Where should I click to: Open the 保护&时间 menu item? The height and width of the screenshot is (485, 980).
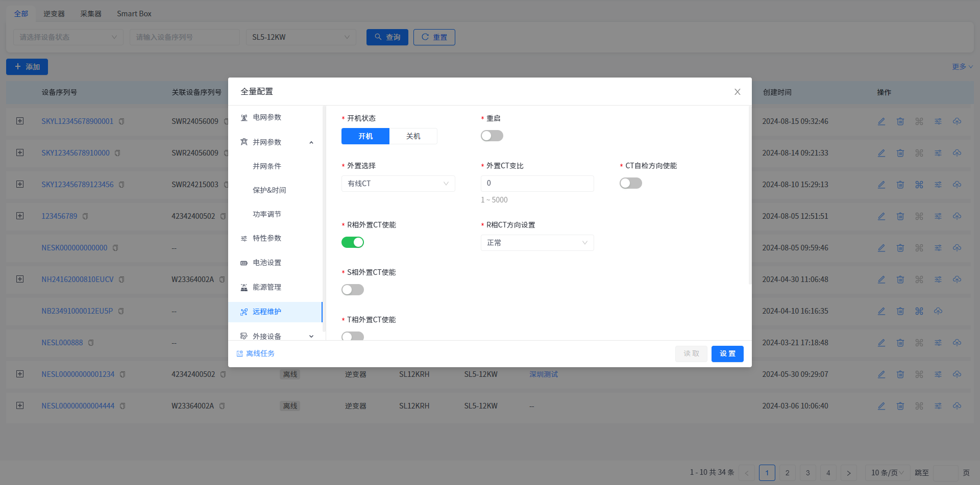(269, 190)
